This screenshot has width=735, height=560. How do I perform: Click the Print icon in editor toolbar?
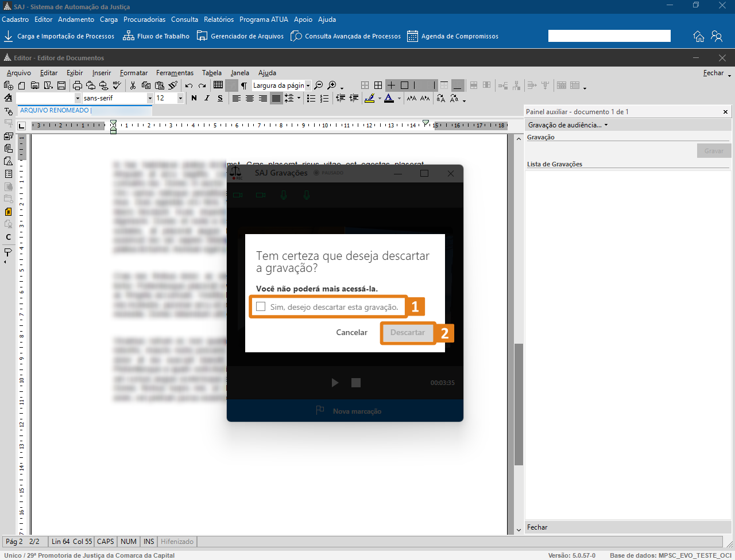point(77,85)
